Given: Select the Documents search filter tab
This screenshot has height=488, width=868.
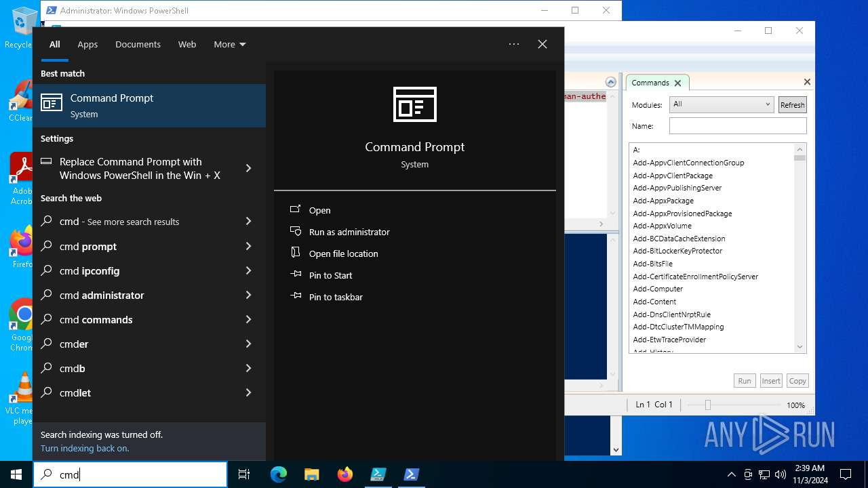Looking at the screenshot, I should point(138,44).
